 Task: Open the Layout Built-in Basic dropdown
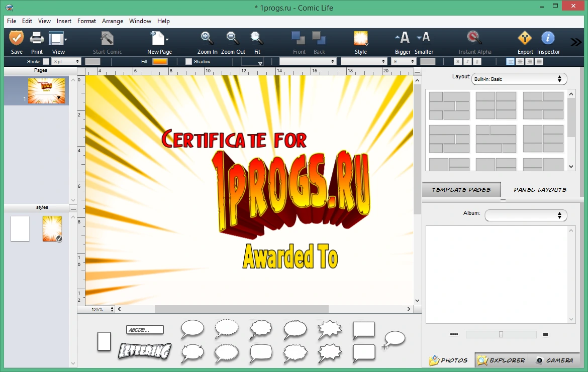point(519,79)
